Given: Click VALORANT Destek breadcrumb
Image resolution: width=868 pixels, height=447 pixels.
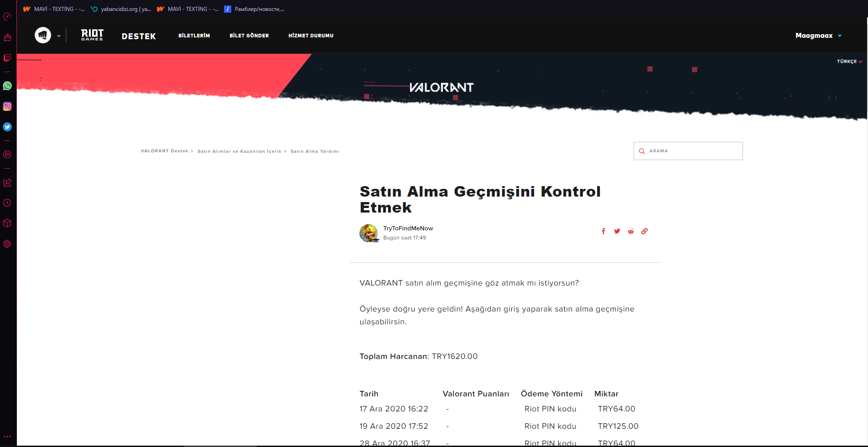Looking at the screenshot, I should [x=165, y=151].
